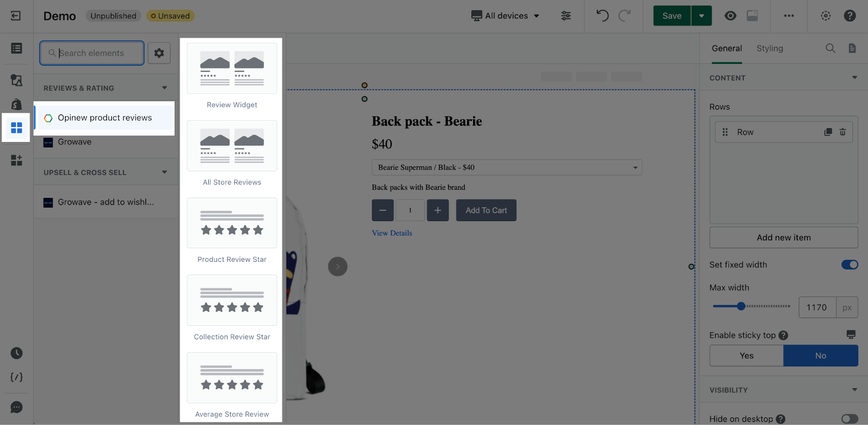Open the undo action icon
The width and height of the screenshot is (868, 425).
point(602,16)
